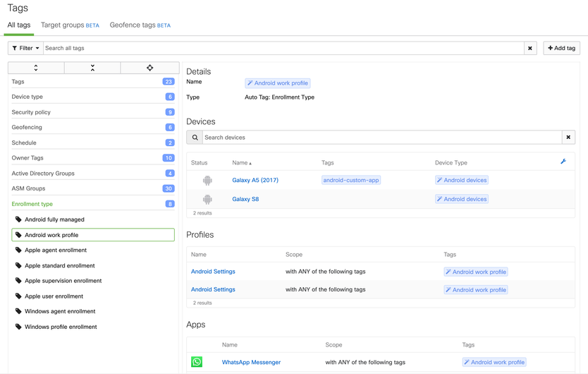Screen dimensions: 588x374
Task: Clear the device search with X button
Action: pos(568,138)
